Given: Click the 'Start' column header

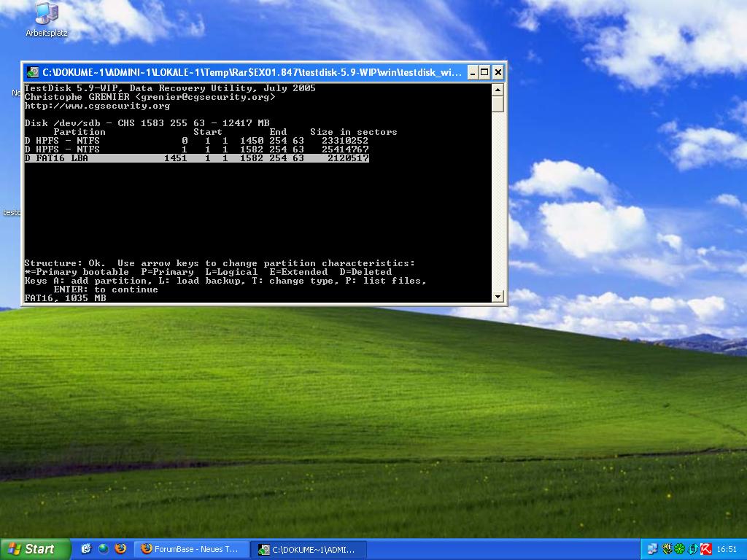Looking at the screenshot, I should pyautogui.click(x=208, y=132).
